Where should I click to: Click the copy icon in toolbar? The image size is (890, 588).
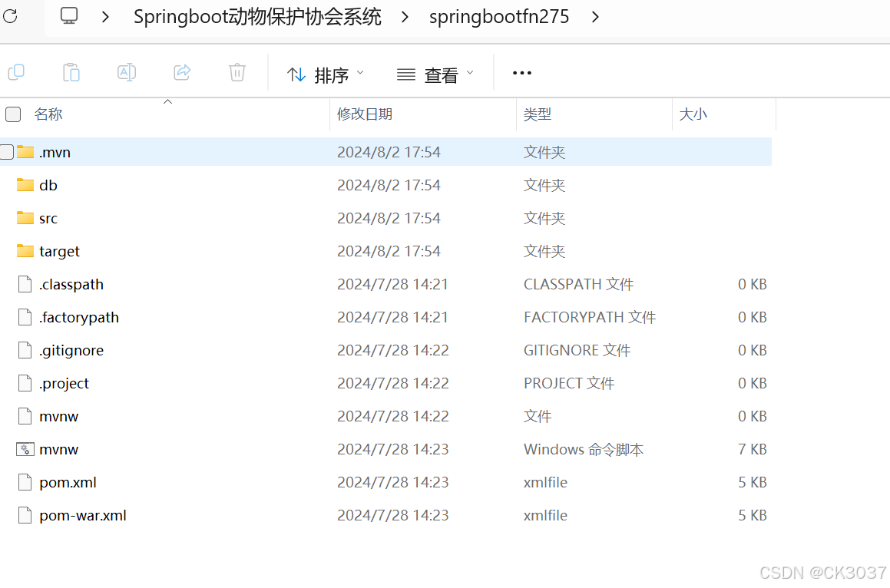16,73
